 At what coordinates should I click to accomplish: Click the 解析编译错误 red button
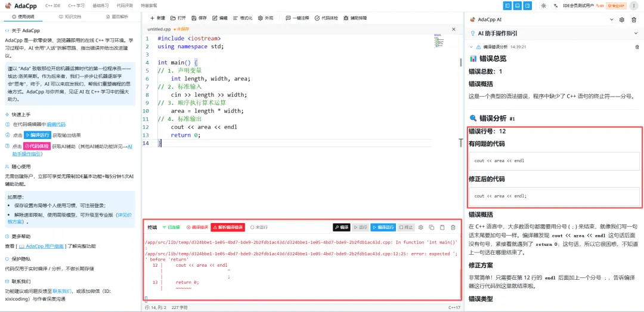coord(228,227)
